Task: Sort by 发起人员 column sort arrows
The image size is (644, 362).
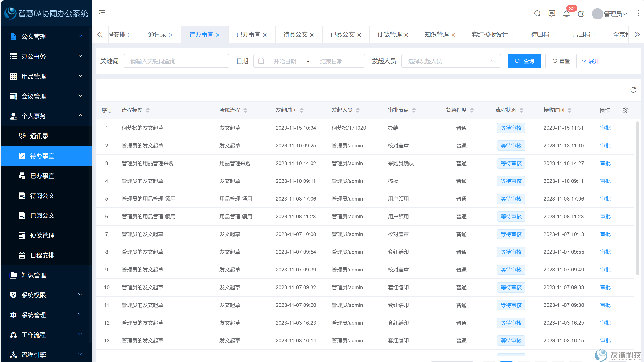Action: (358, 110)
